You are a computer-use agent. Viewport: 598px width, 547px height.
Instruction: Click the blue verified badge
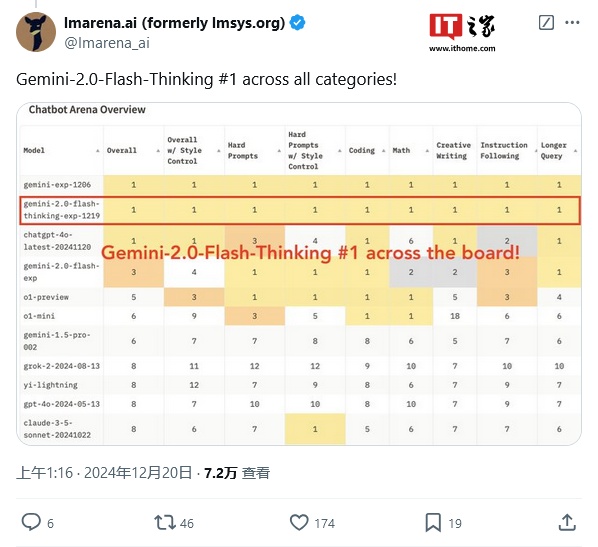pyautogui.click(x=297, y=23)
